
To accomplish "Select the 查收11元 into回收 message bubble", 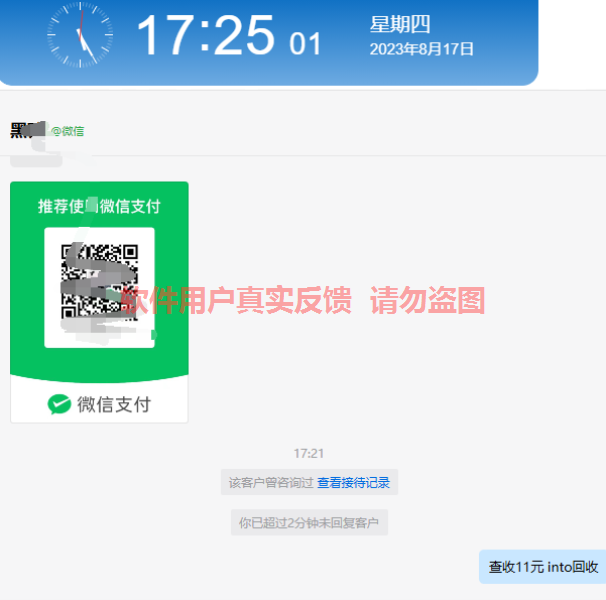I will (543, 567).
